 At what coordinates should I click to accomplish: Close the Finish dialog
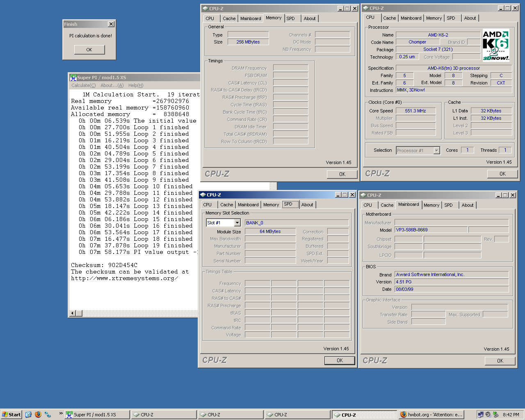pos(111,24)
